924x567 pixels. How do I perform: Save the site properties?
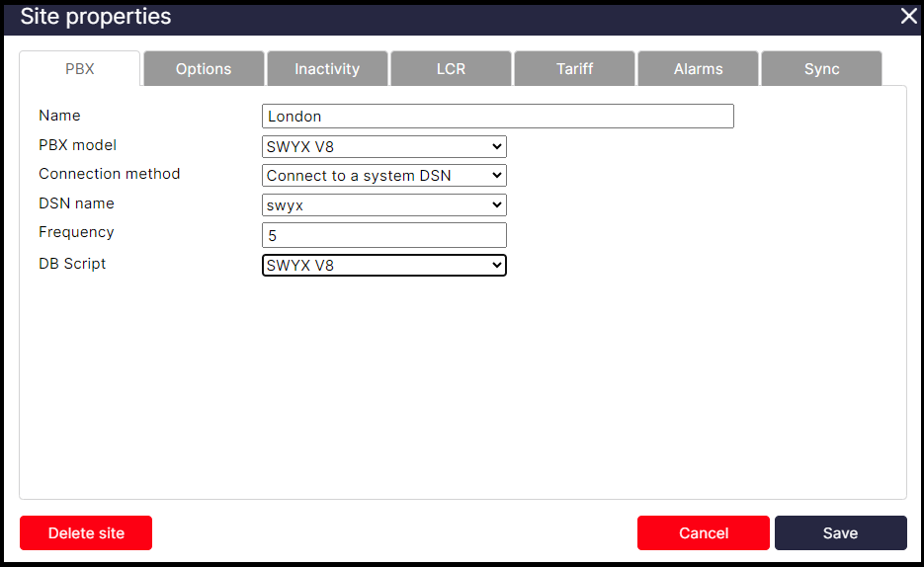pyautogui.click(x=840, y=532)
